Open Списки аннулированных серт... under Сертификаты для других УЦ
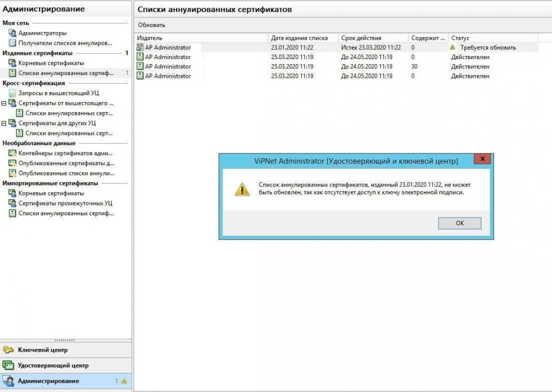This screenshot has height=392, width=552. tap(69, 133)
